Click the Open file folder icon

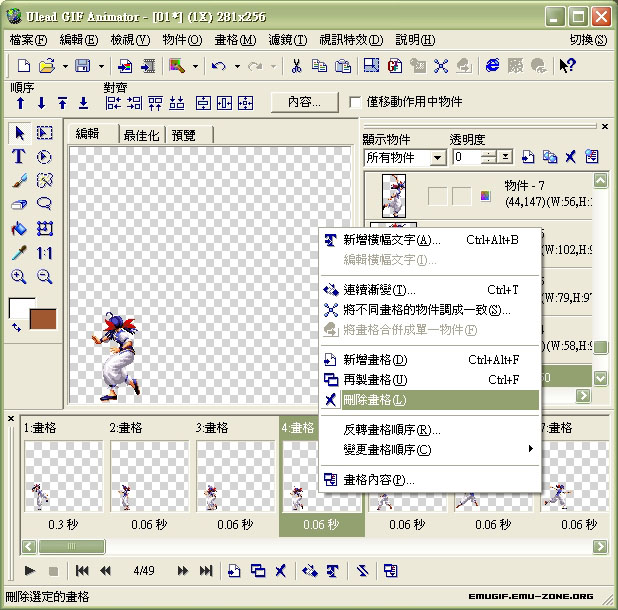point(47,65)
